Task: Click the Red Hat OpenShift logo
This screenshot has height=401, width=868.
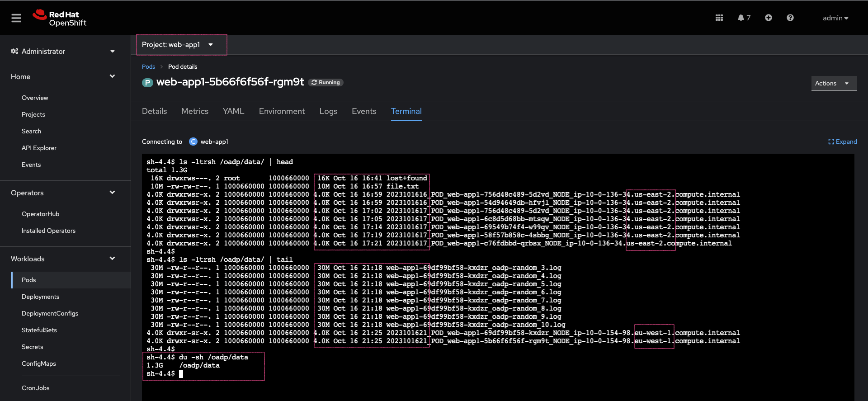Action: tap(60, 18)
